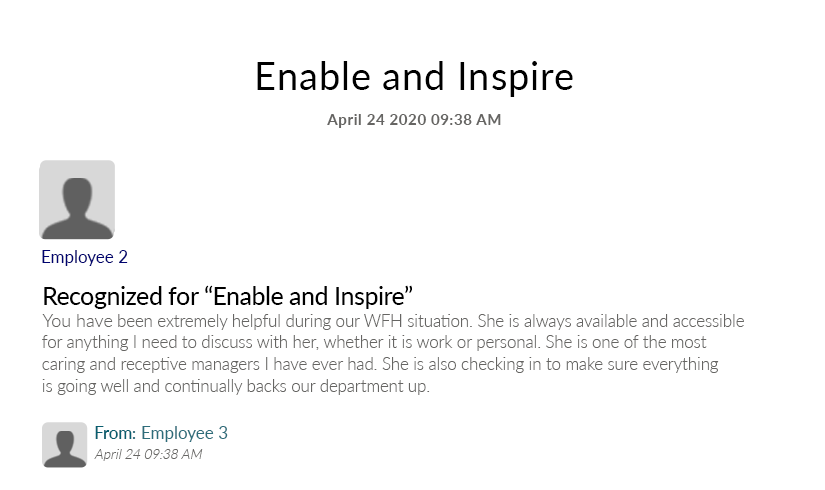Click the Employee 2 name link

pos(85,257)
